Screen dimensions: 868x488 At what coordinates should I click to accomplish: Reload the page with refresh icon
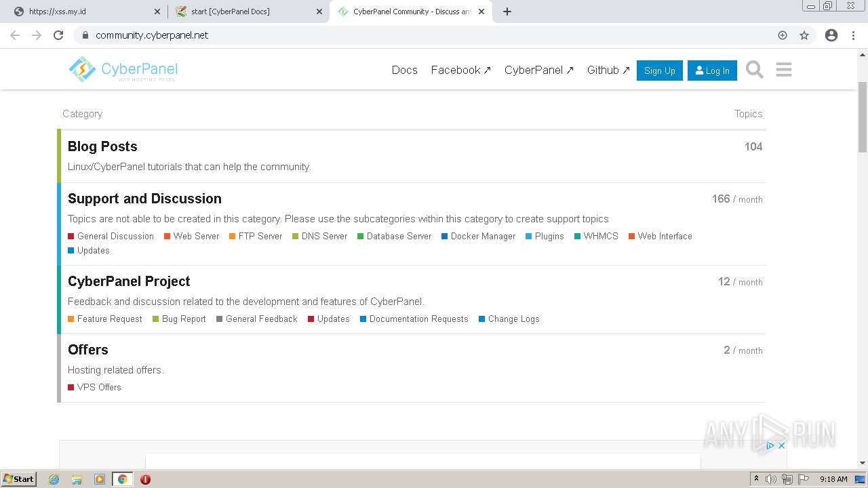58,35
